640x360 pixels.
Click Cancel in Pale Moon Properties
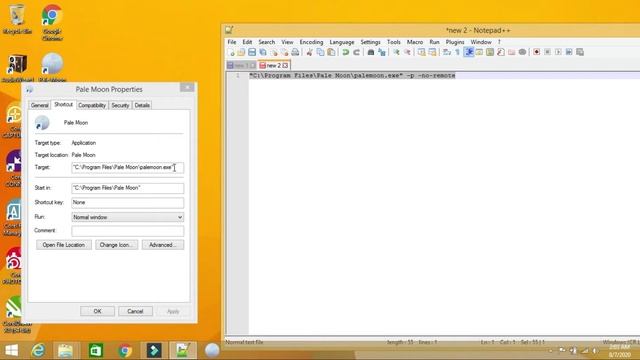[x=135, y=311]
